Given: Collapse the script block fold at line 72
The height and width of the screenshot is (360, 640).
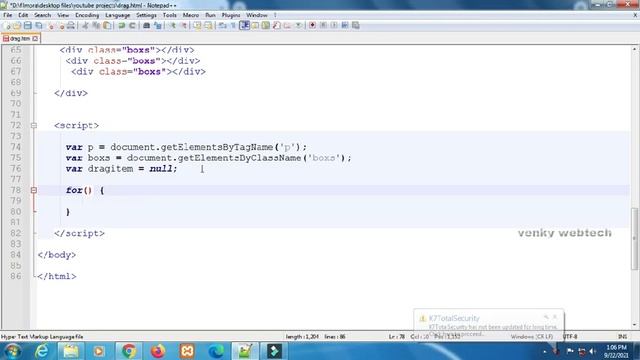Looking at the screenshot, I should pos(34,126).
